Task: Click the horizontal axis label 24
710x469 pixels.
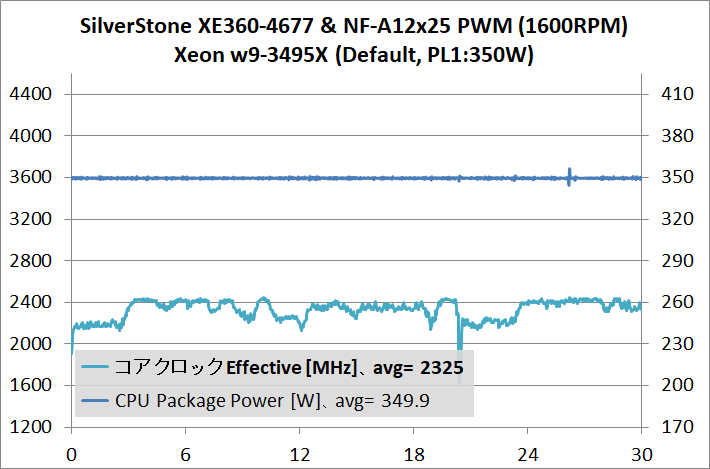Action: click(x=528, y=455)
